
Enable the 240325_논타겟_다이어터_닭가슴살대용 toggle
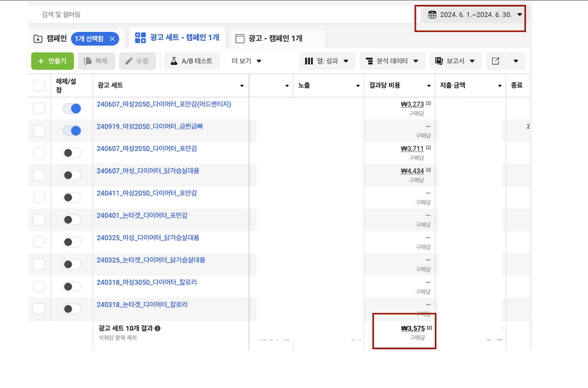[72, 264]
